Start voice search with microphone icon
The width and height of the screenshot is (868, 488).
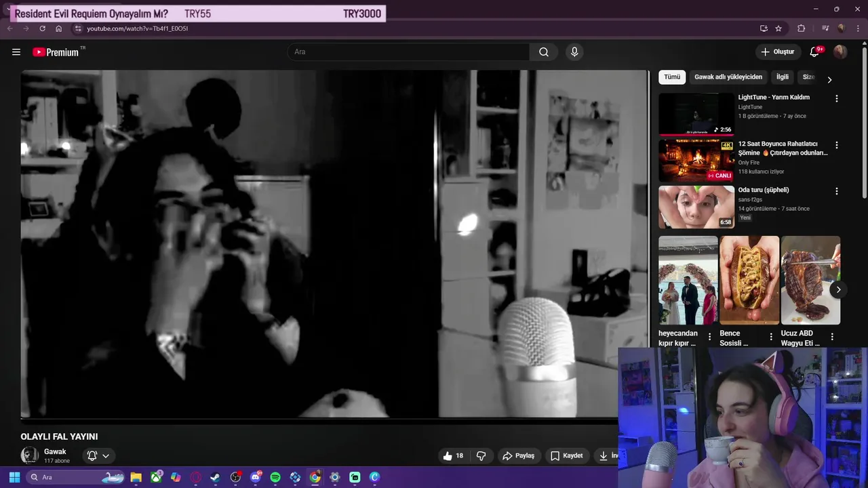click(x=574, y=52)
